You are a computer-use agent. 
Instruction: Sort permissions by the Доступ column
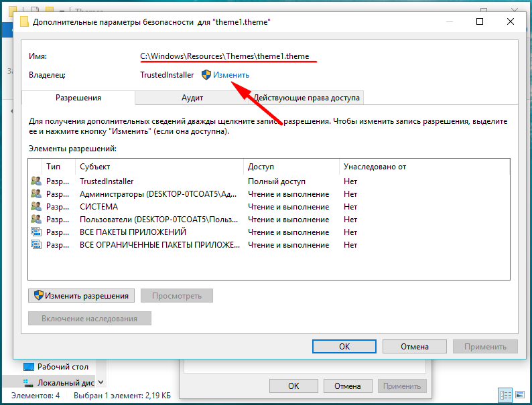tap(291, 167)
